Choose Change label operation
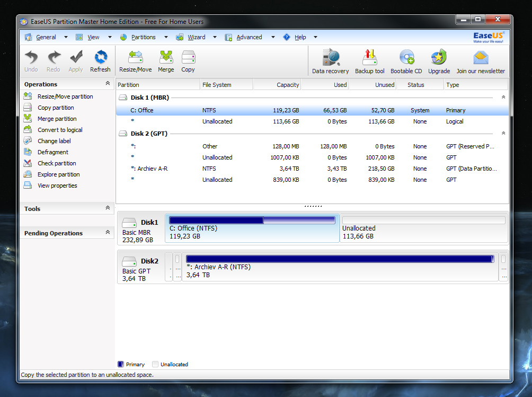 [x=54, y=141]
